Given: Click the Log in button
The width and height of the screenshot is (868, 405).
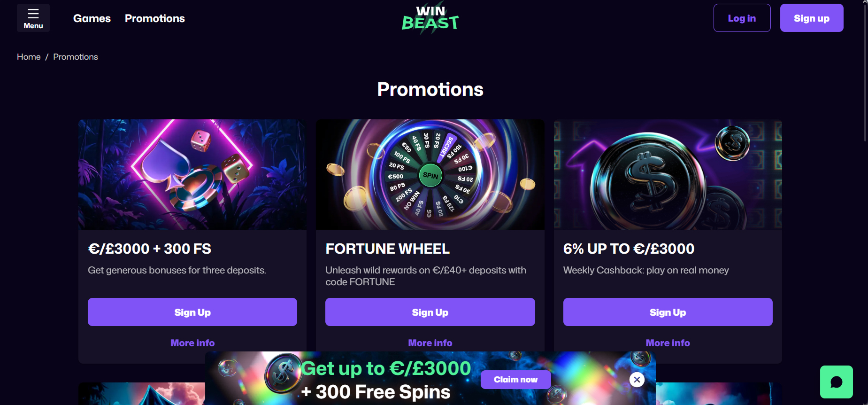Looking at the screenshot, I should (742, 18).
